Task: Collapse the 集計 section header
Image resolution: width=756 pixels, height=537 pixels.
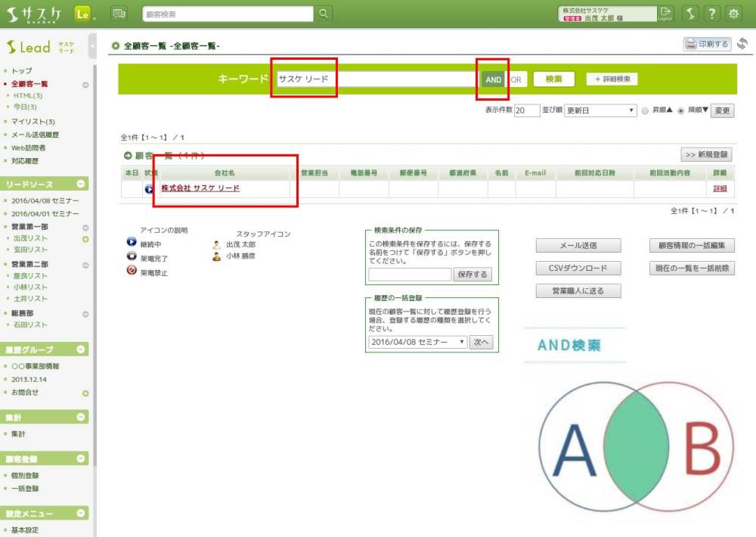Action: pos(81,417)
